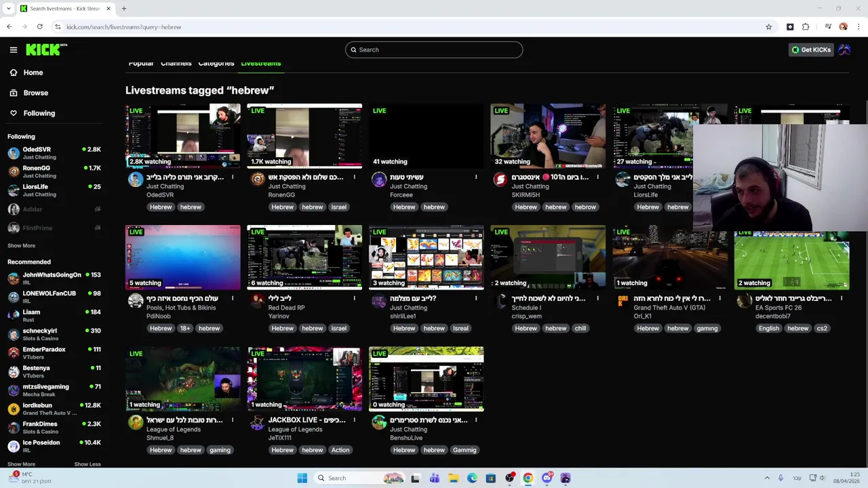
Task: Click the Windows taskbar search box
Action: (x=360, y=478)
